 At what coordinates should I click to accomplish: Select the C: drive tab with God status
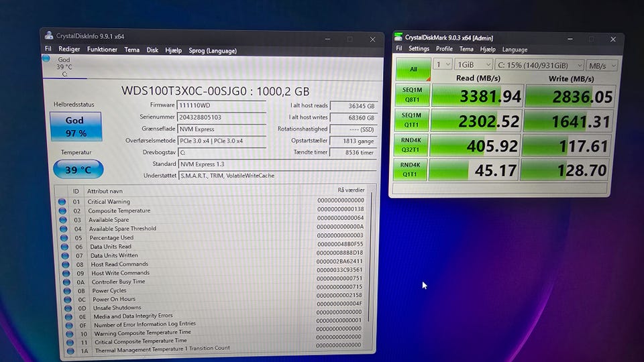point(64,66)
